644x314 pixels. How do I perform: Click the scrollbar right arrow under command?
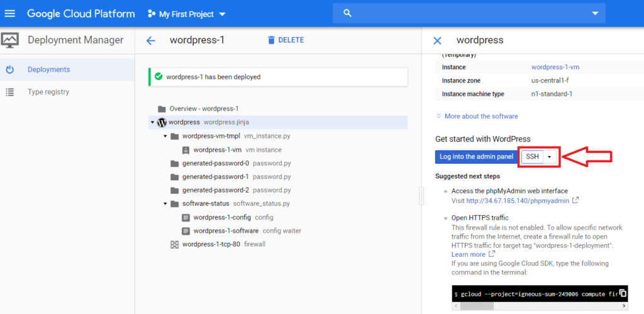625,306
